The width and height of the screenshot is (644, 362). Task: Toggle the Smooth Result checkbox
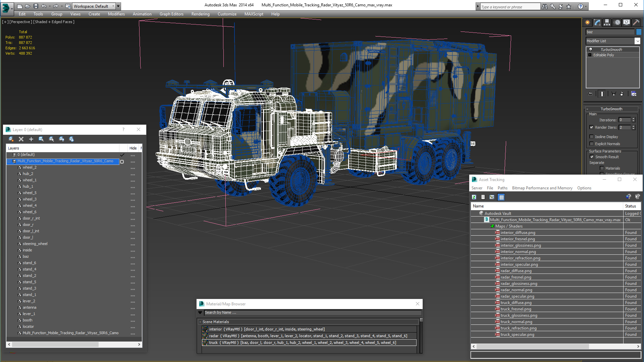(x=592, y=157)
